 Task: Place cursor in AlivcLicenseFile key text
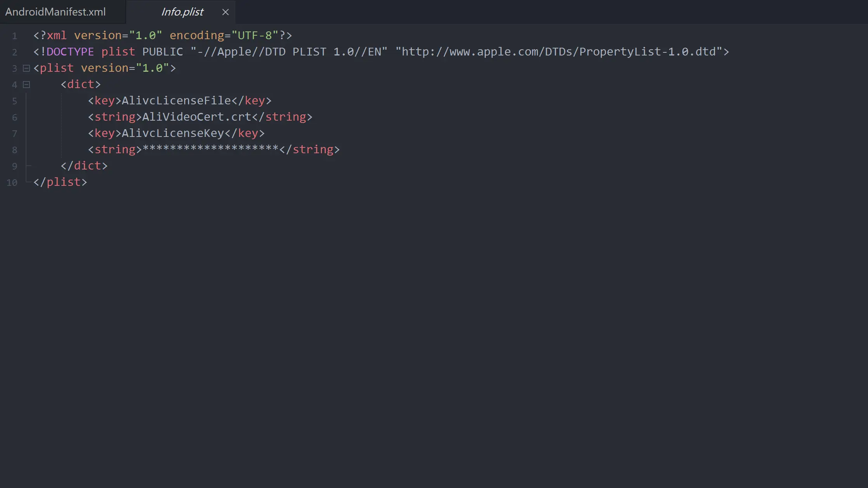(x=177, y=100)
